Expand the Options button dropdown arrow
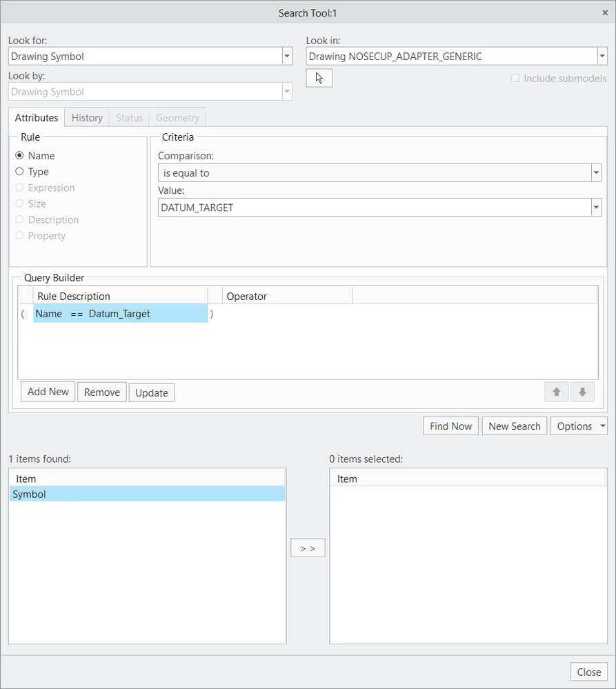Image resolution: width=616 pixels, height=689 pixels. pos(602,426)
